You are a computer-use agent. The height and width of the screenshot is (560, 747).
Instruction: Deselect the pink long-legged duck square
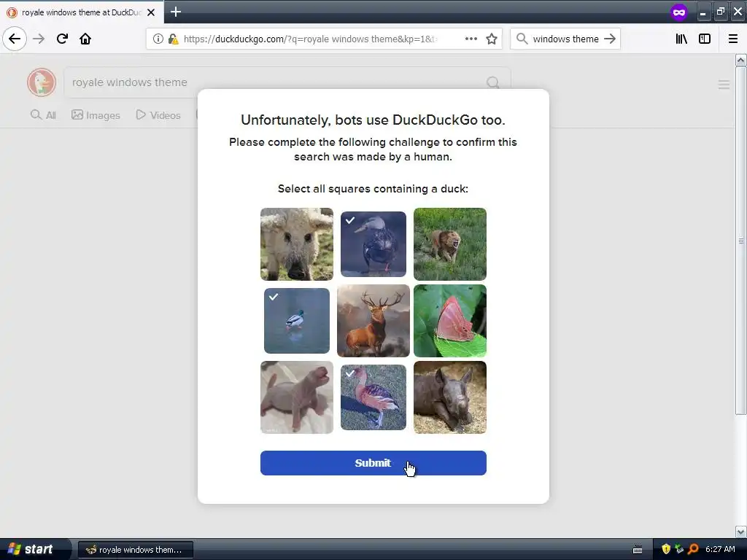point(373,397)
